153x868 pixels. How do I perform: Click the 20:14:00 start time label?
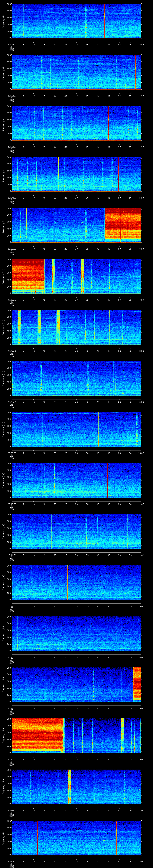[x=12, y=708]
